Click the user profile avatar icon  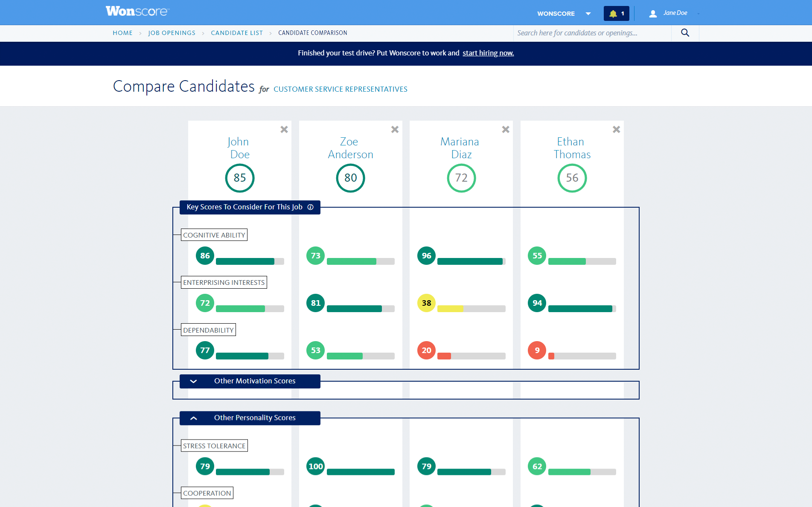click(x=652, y=14)
